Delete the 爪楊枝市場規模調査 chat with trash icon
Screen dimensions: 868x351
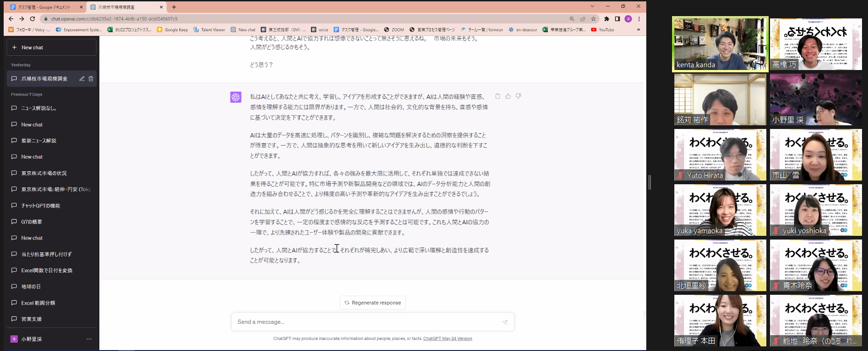pyautogui.click(x=91, y=79)
